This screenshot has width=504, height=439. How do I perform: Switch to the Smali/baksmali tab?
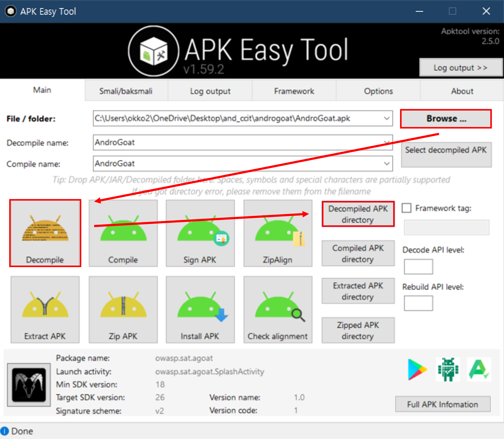tap(126, 91)
